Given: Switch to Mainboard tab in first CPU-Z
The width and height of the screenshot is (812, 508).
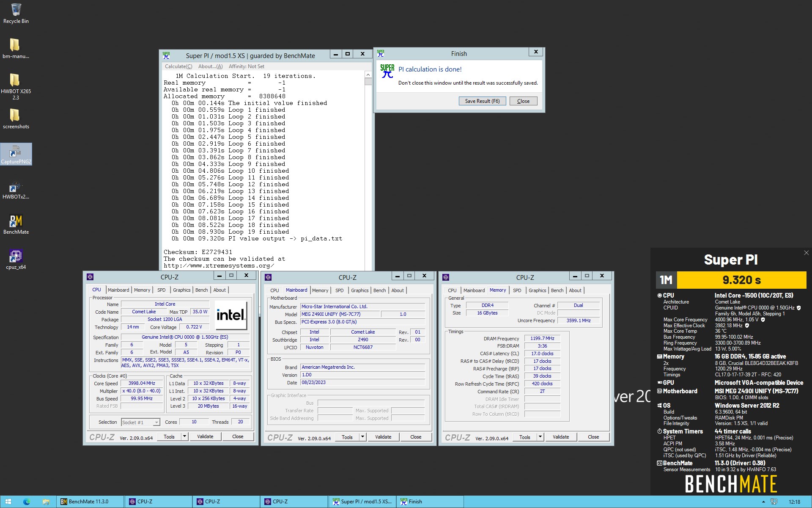Looking at the screenshot, I should pos(118,290).
